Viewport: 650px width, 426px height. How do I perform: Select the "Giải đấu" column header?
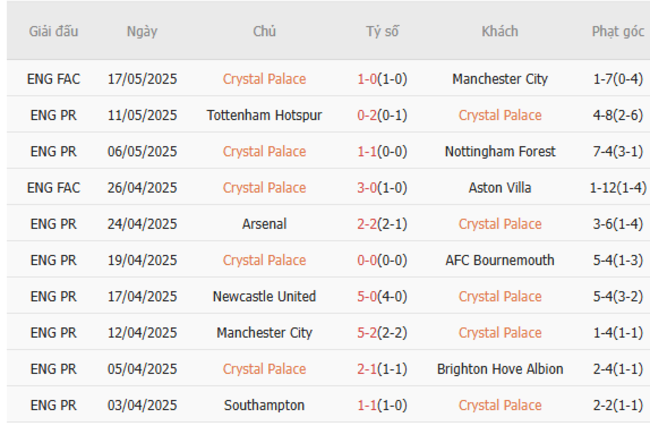tap(53, 31)
